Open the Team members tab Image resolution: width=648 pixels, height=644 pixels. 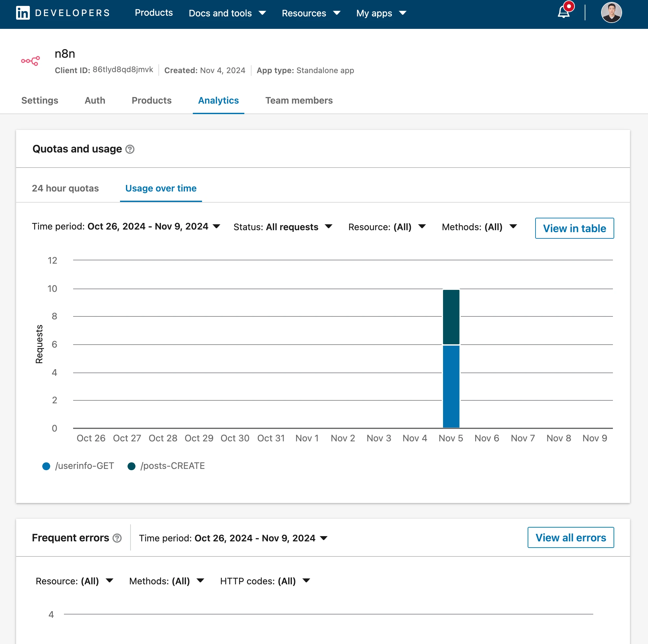pyautogui.click(x=299, y=100)
